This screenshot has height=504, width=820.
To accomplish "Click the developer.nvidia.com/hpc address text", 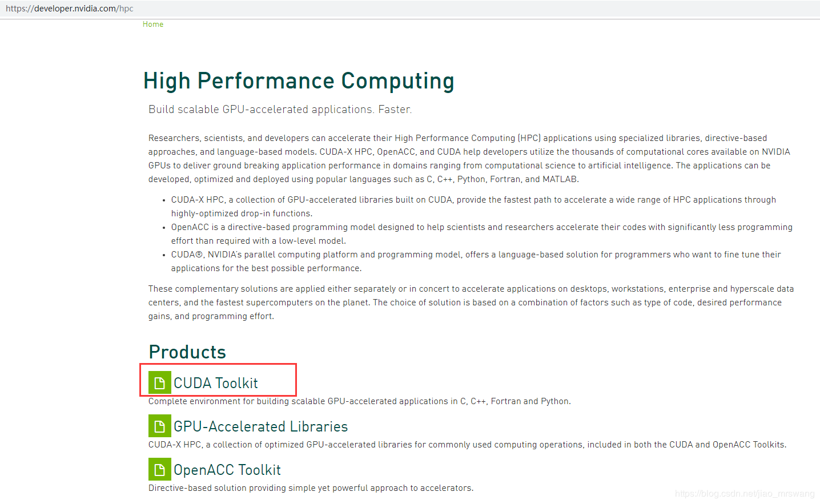I will click(x=69, y=9).
